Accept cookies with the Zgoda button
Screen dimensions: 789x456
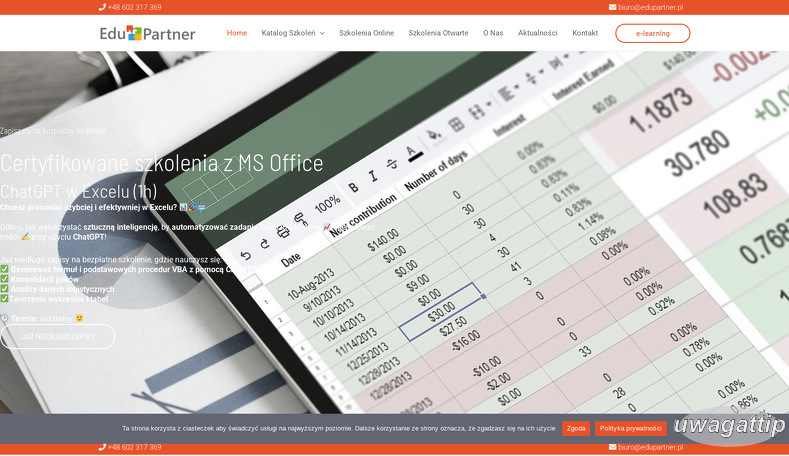576,428
